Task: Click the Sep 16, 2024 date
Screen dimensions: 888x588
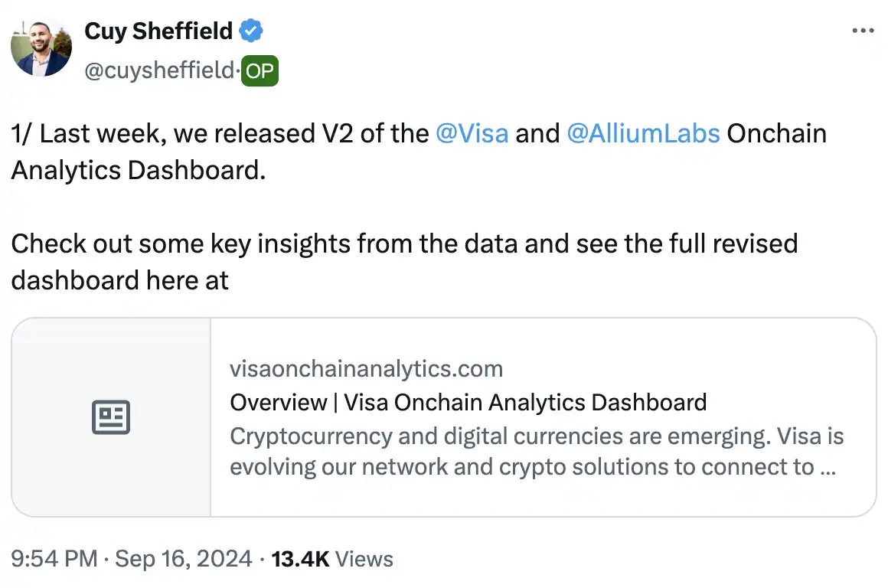Action: (183, 559)
